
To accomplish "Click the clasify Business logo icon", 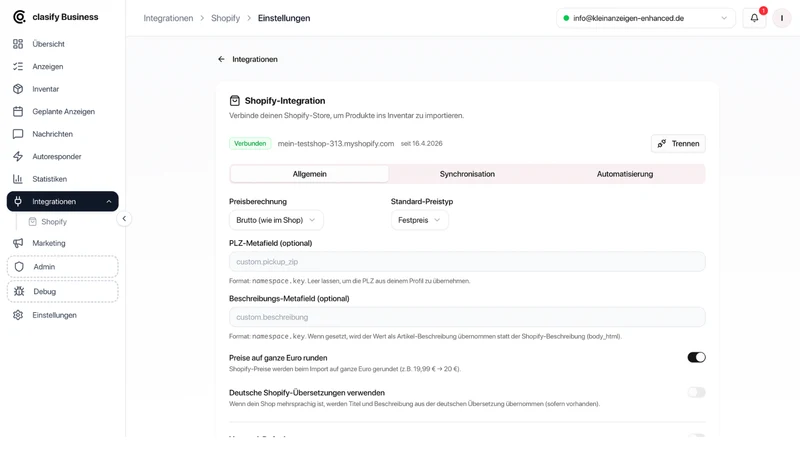I will click(x=19, y=17).
